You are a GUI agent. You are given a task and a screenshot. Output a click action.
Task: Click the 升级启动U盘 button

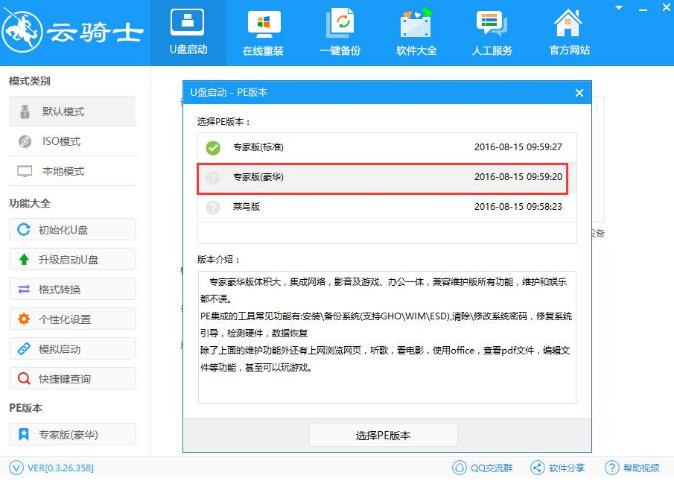(x=72, y=259)
